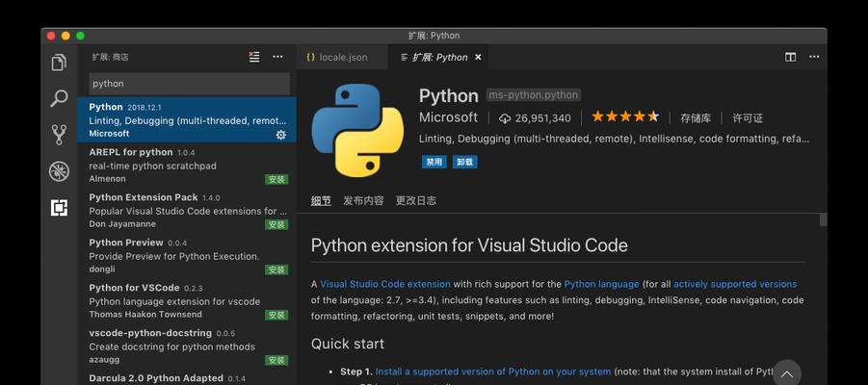Open the Search view in activity bar
The height and width of the screenshot is (385, 868).
[x=59, y=98]
